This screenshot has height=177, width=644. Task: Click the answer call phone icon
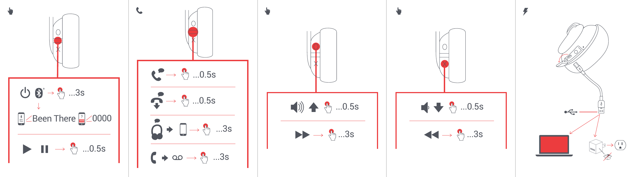158,75
